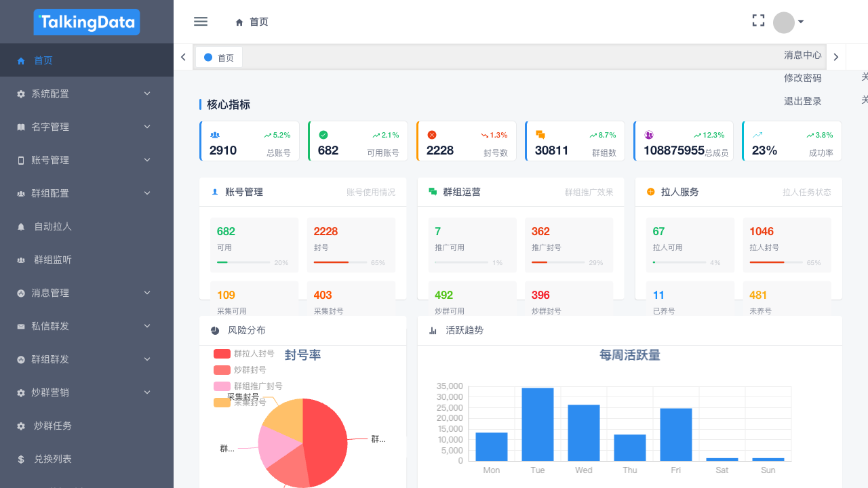This screenshot has width=868, height=488.
Task: Click the hamburger menu collapse icon
Action: coord(201,22)
